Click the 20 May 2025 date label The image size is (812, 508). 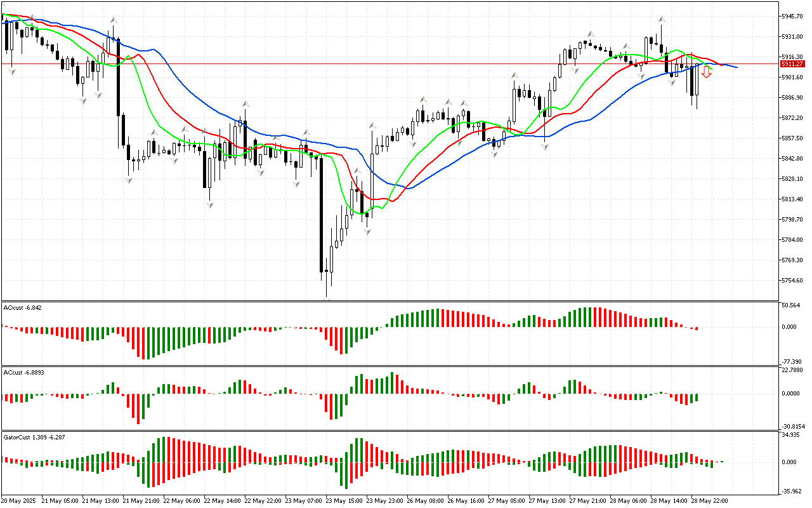point(20,500)
